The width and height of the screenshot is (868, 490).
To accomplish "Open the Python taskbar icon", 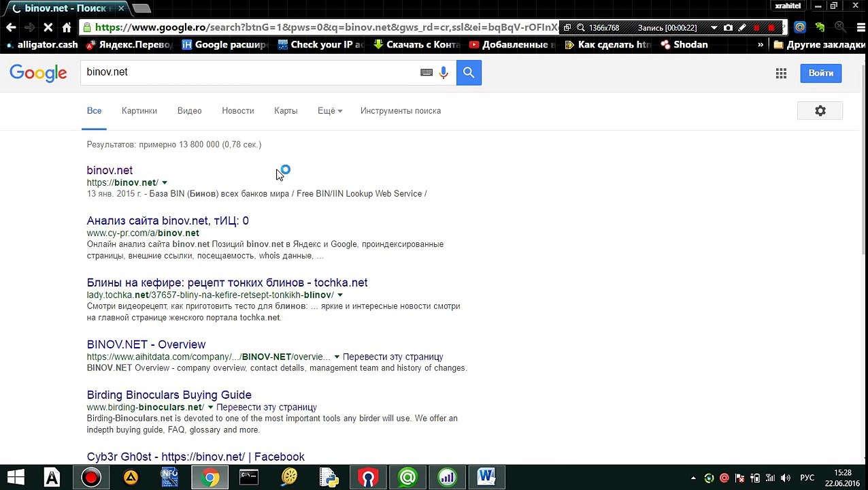I will (329, 478).
